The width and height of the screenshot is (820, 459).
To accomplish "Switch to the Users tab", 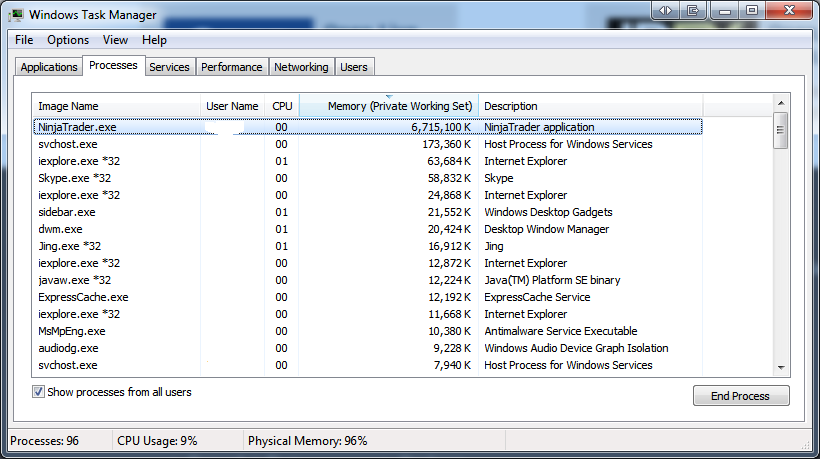I will (x=354, y=67).
